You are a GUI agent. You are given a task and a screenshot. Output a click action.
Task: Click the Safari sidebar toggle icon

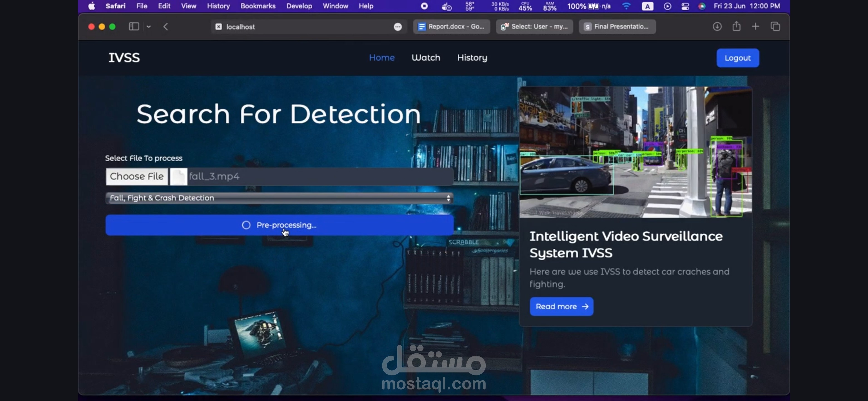(x=134, y=26)
